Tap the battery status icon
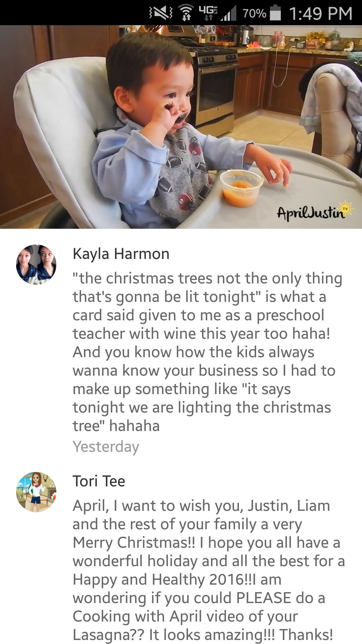The height and width of the screenshot is (644, 362). 276,13
